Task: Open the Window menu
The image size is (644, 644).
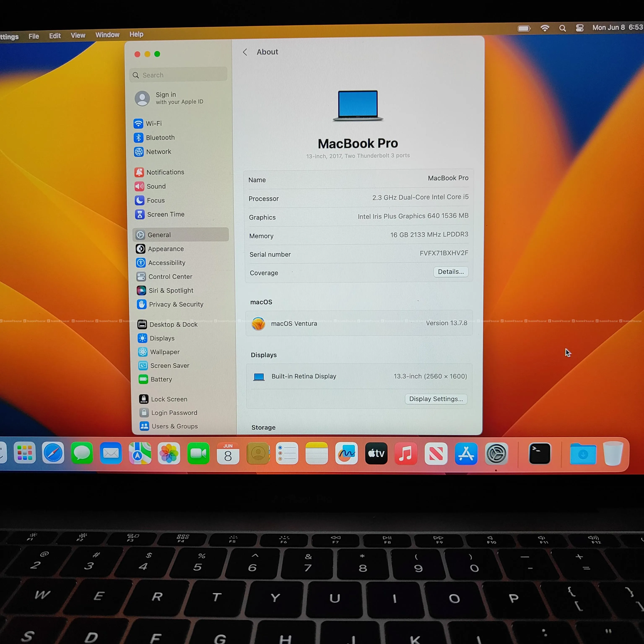Action: point(107,35)
